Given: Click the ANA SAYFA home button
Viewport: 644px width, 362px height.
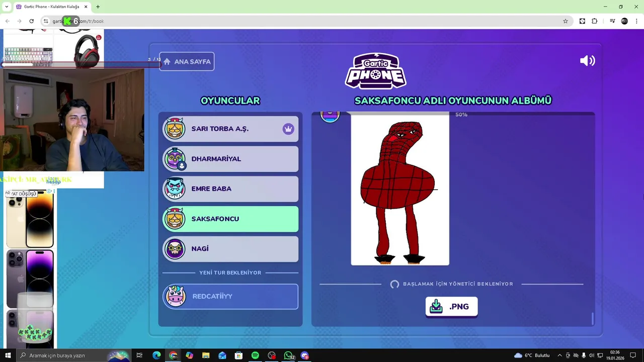Looking at the screenshot, I should pyautogui.click(x=187, y=61).
